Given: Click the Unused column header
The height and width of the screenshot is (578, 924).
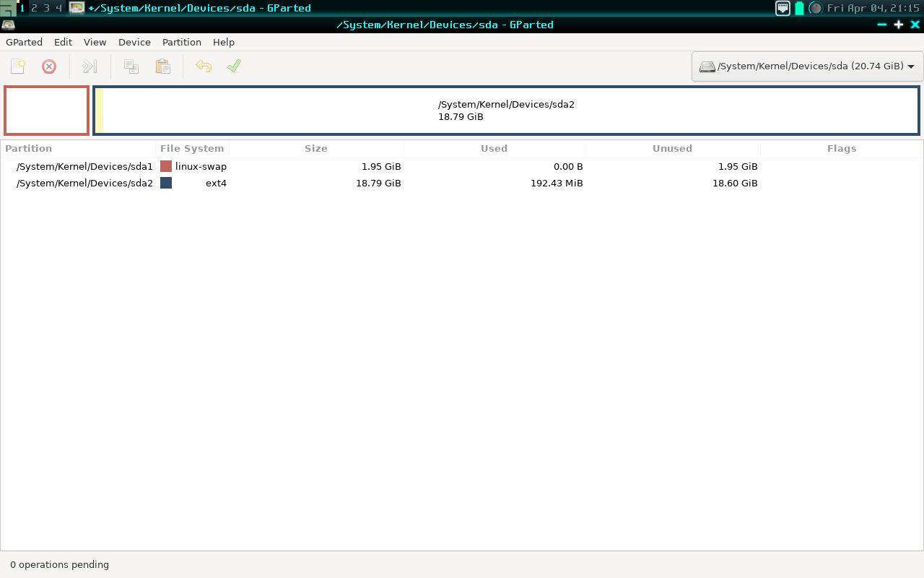Looking at the screenshot, I should [x=672, y=148].
